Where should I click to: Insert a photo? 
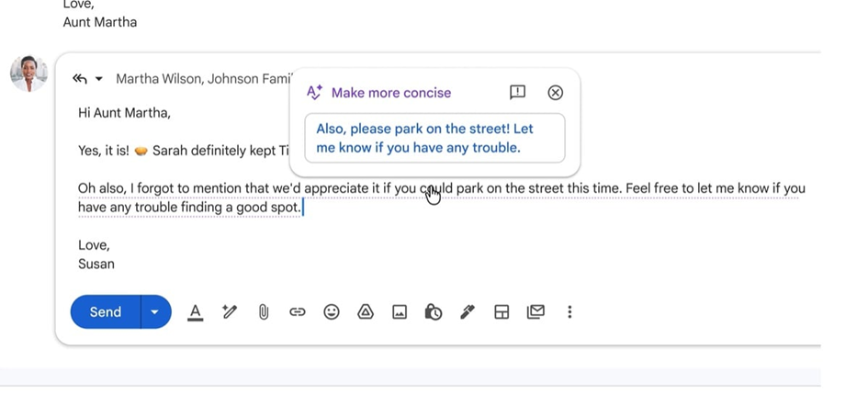[400, 312]
